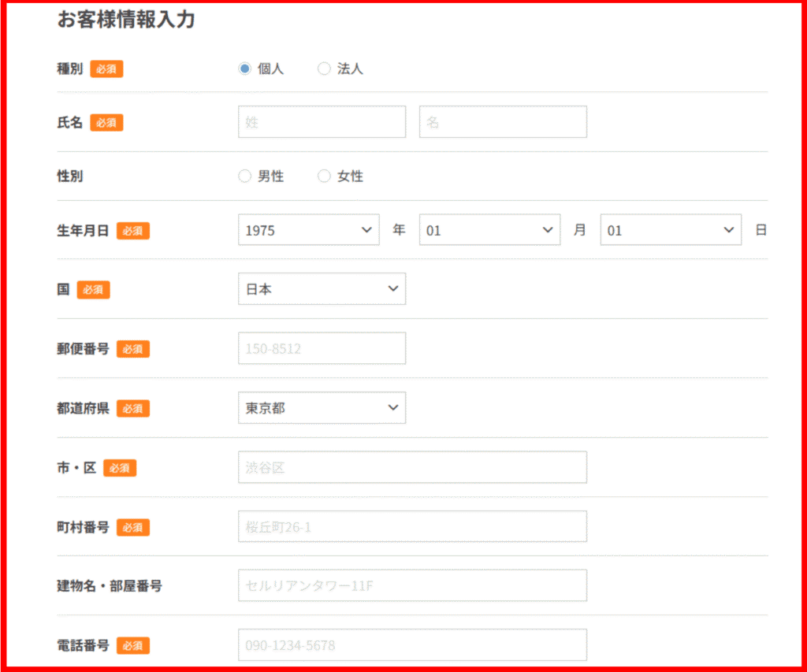
Task: Select the 個人 radio button
Action: pos(244,69)
